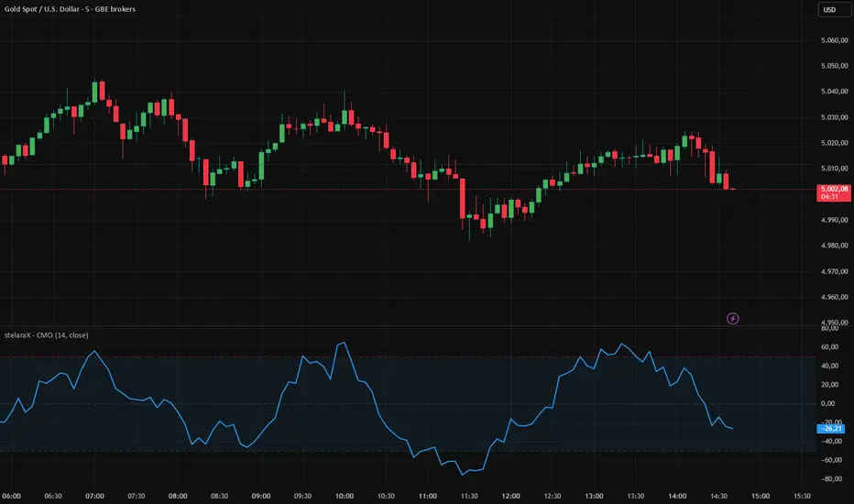Click the 4.960,00 price axis label
Image resolution: width=854 pixels, height=504 pixels.
pyautogui.click(x=835, y=297)
